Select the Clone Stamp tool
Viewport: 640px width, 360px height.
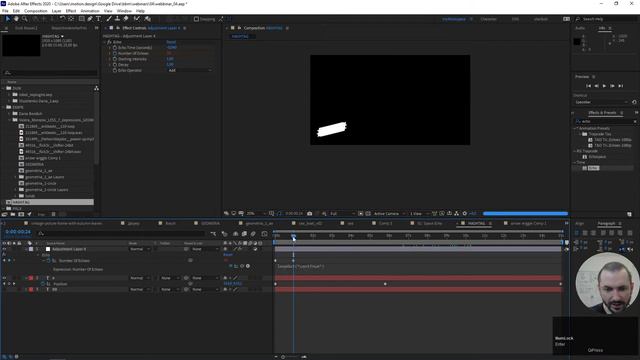tap(118, 19)
